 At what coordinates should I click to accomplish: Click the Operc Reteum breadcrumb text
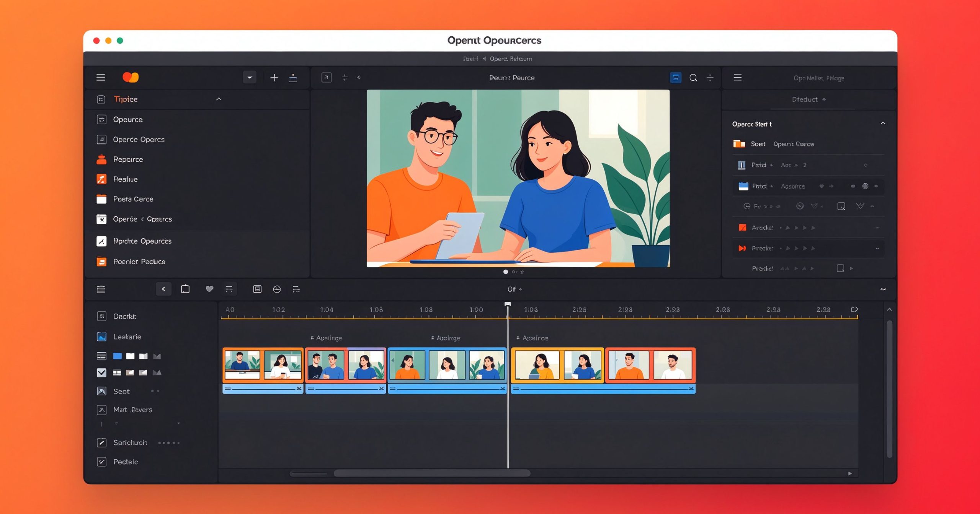(x=511, y=59)
